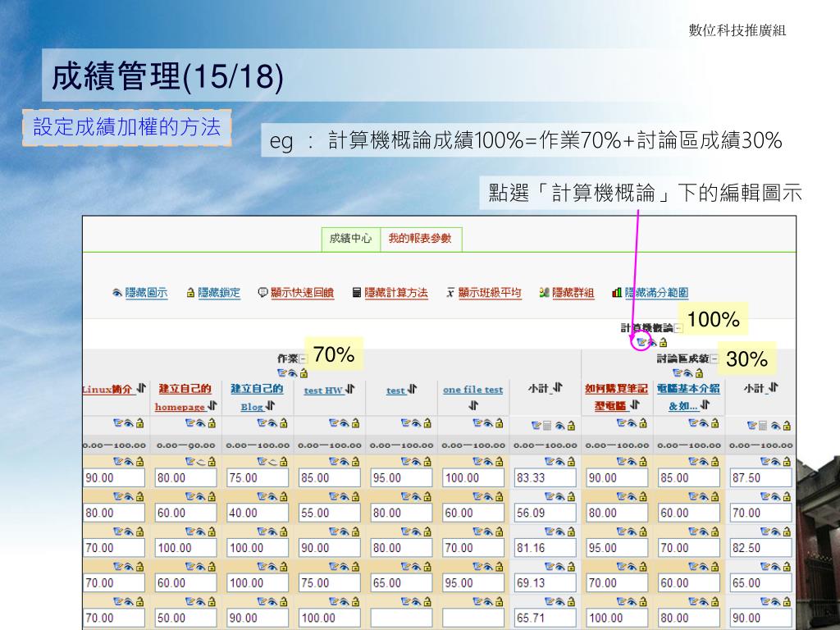Toggle the eye icon above the 95.00 test grade

pos(416,462)
